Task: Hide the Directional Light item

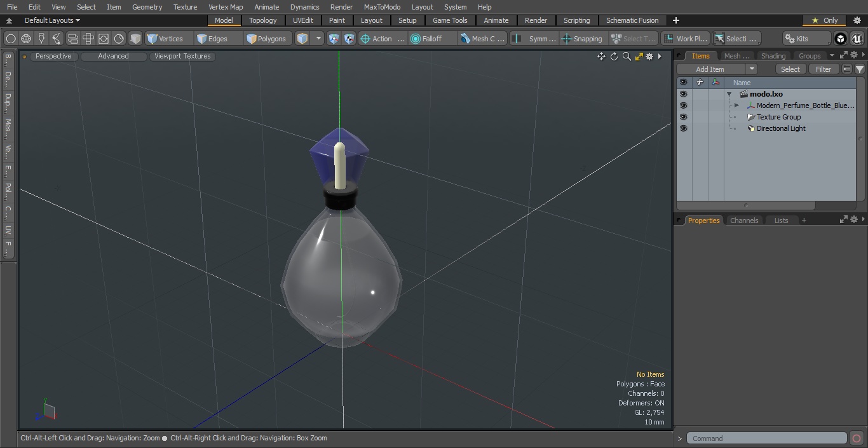Action: click(x=683, y=128)
